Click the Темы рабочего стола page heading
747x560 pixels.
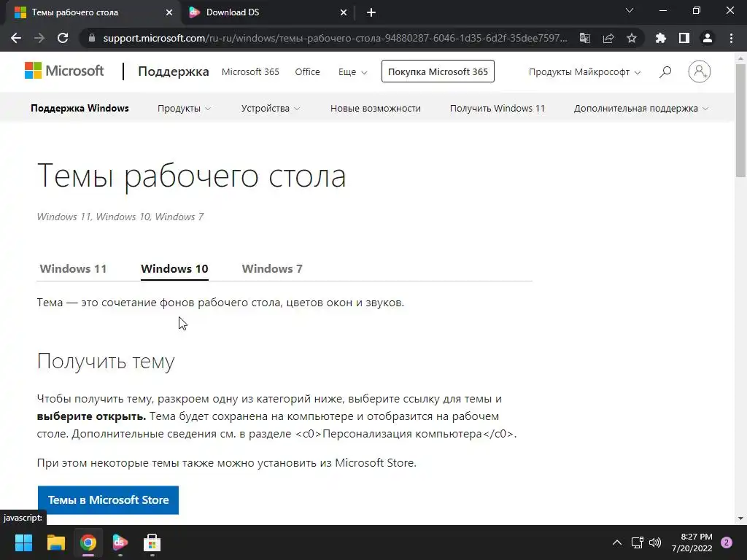click(192, 176)
